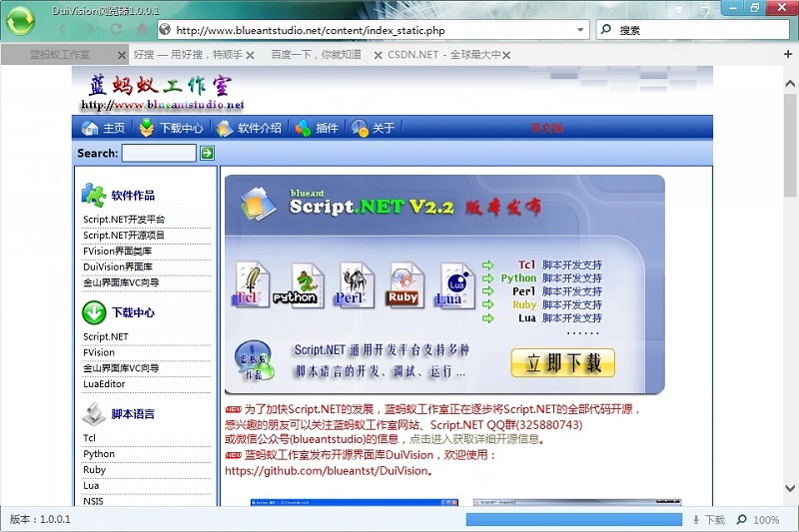Switch to the 百度一下 tab

[x=316, y=55]
